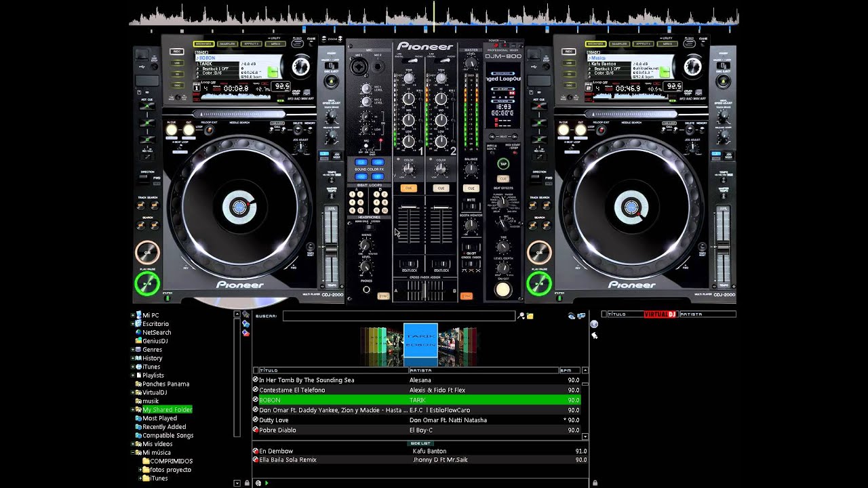Screen dimensions: 868x488
Task: Expand the fotos proyecto folder node
Action: point(140,470)
